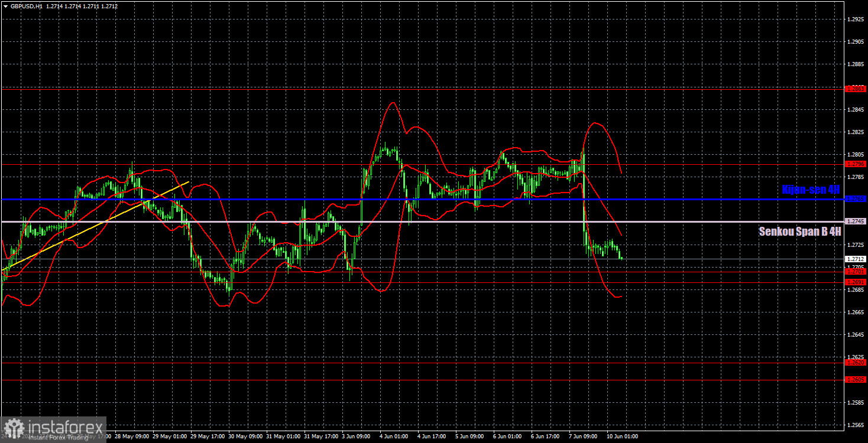Click the red 1.2796 level price tag

pos(856,164)
